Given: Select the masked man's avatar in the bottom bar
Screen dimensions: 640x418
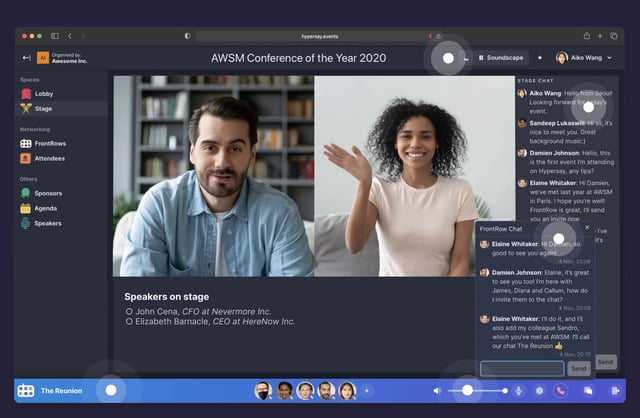Looking at the screenshot, I should [263, 391].
